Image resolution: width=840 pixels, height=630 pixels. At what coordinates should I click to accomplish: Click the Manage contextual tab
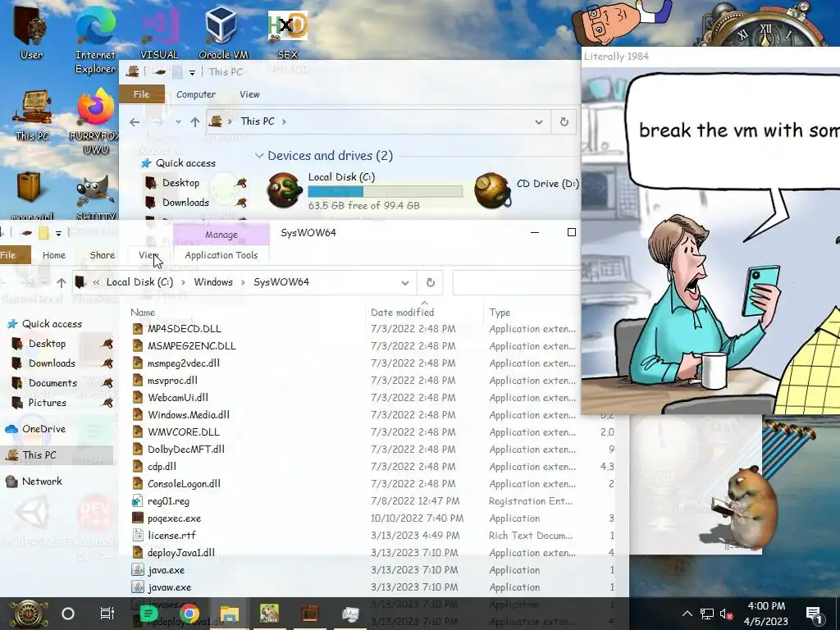(221, 235)
